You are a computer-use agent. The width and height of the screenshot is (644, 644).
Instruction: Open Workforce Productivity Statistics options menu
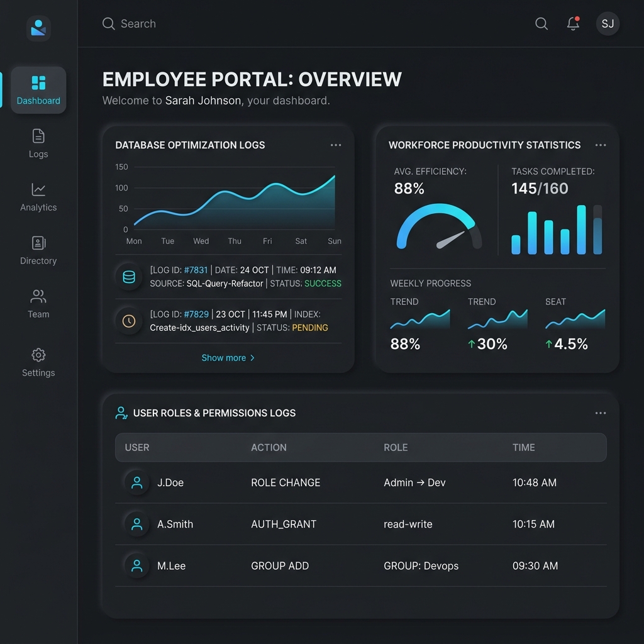(601, 145)
